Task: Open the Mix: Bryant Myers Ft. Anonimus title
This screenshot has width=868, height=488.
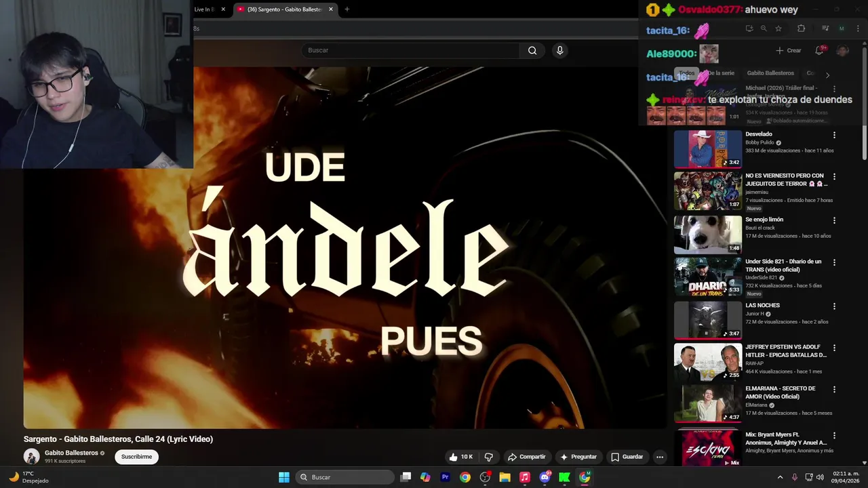Action: (x=785, y=439)
